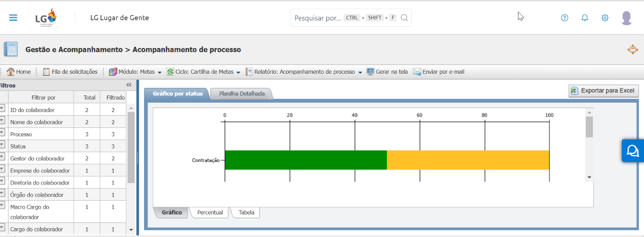Click the Gerar na tela monitor icon
The image size is (644, 237).
370,72
